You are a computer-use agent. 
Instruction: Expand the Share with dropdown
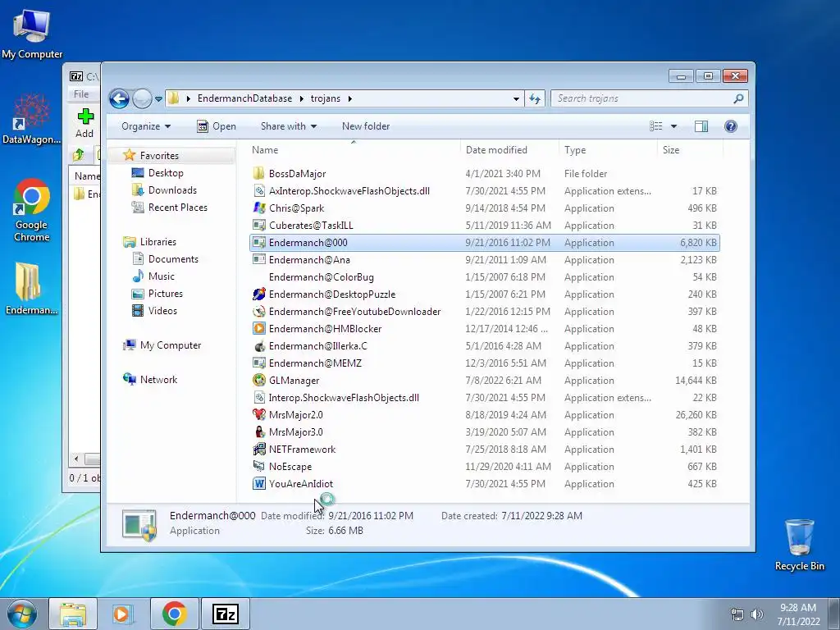(289, 126)
